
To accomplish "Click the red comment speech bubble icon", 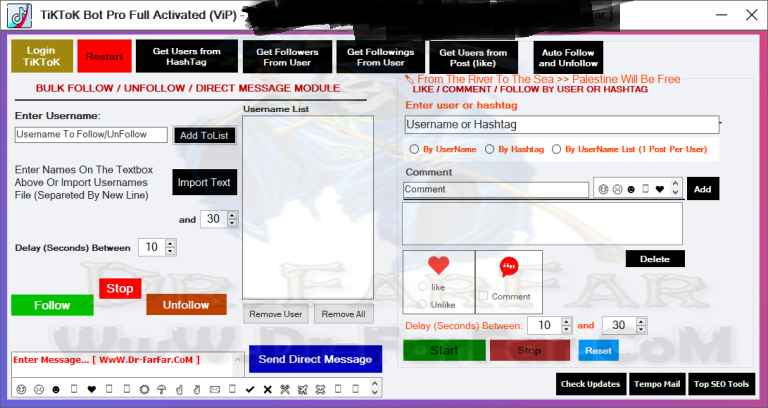I will coord(509,267).
